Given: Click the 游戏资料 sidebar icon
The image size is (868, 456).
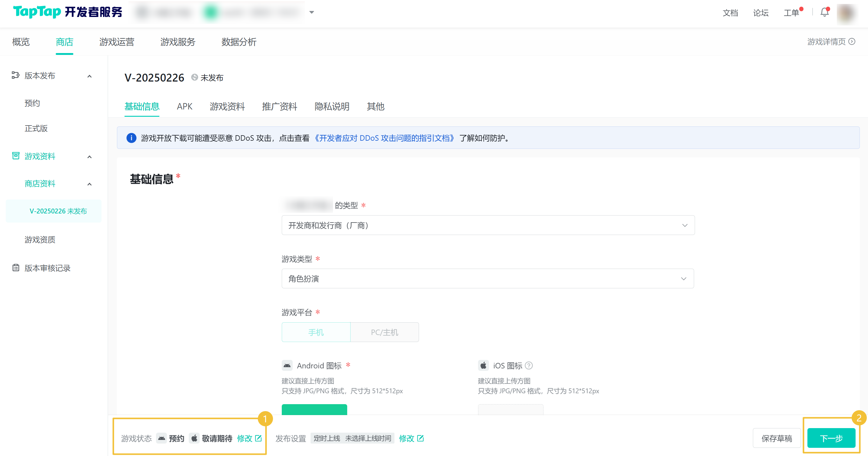Looking at the screenshot, I should (15, 156).
